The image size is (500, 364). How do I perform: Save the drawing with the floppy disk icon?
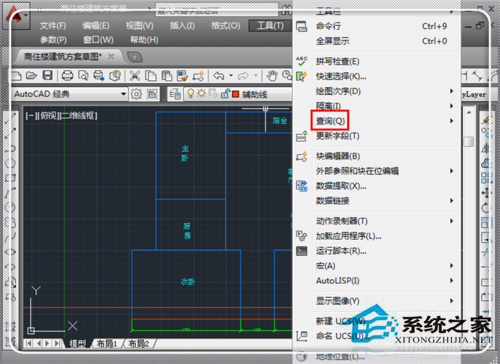click(x=48, y=76)
